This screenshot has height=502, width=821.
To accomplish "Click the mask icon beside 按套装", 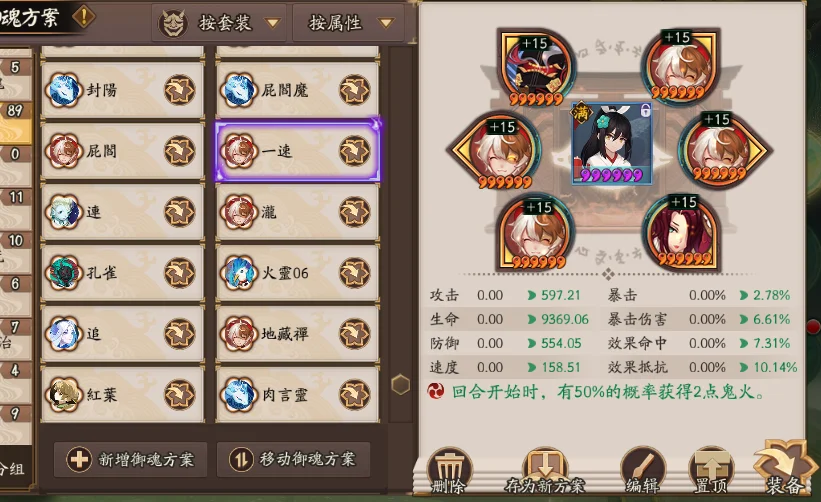I will (173, 24).
